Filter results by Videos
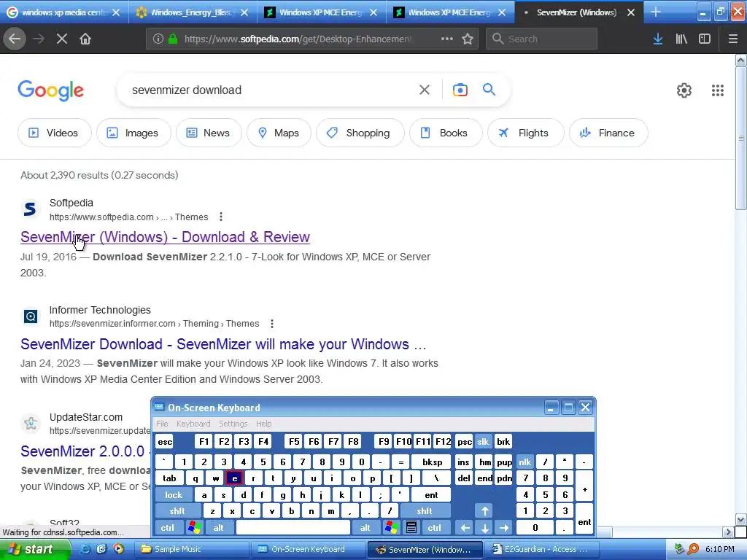The width and height of the screenshot is (747, 560). click(x=54, y=133)
